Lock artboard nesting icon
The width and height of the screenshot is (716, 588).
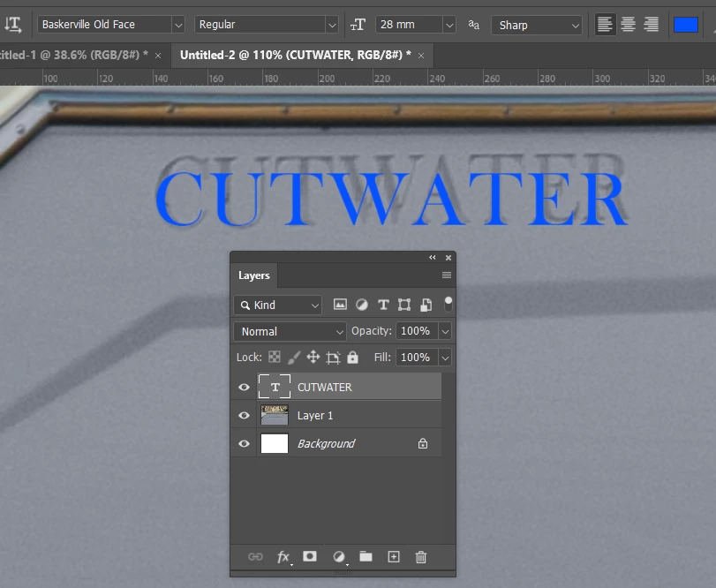coord(333,358)
